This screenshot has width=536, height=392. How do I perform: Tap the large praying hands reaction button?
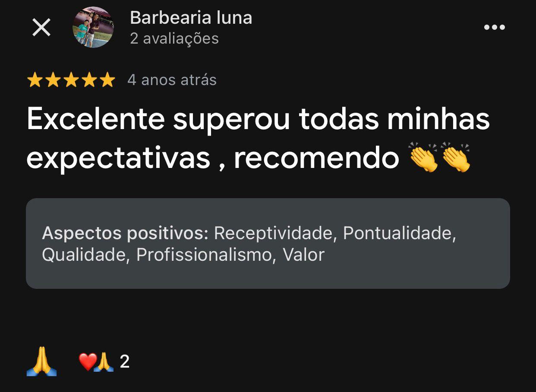click(x=41, y=362)
